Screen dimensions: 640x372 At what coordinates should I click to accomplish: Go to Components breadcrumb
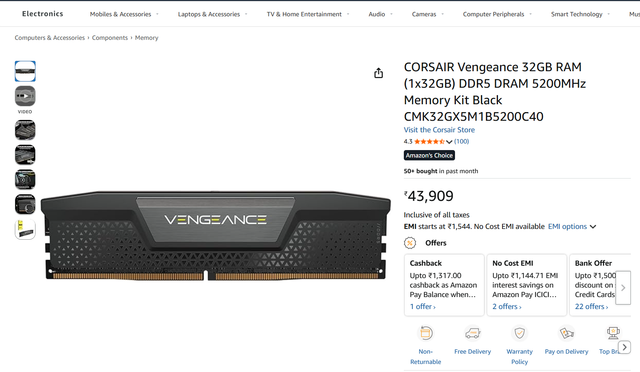click(x=110, y=38)
